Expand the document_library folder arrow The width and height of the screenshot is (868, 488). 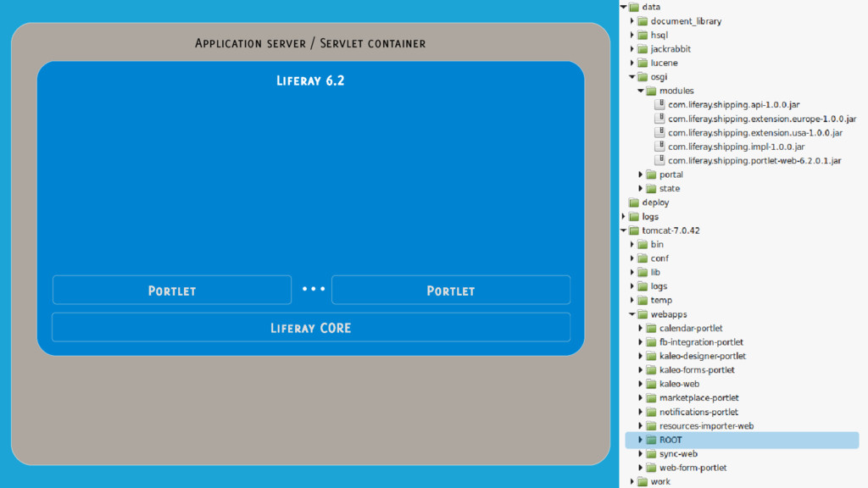pyautogui.click(x=632, y=21)
